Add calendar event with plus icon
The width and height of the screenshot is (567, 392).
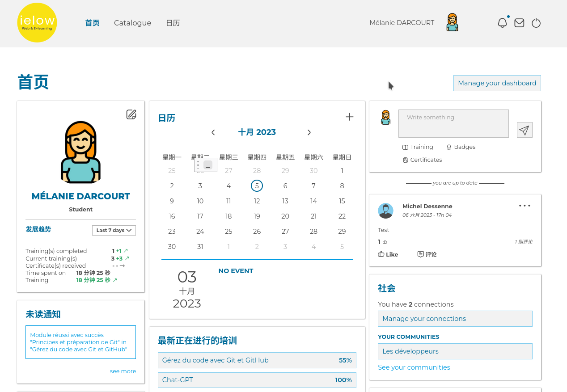pyautogui.click(x=350, y=117)
